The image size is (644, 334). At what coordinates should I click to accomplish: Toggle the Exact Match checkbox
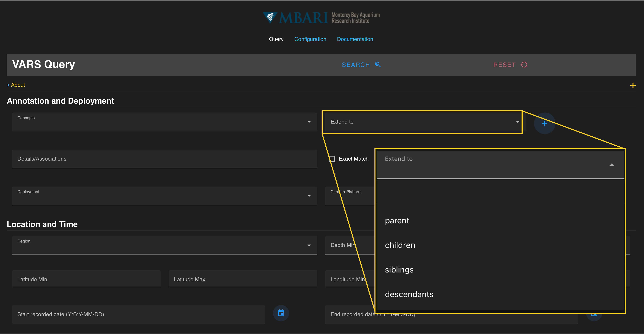pos(332,159)
